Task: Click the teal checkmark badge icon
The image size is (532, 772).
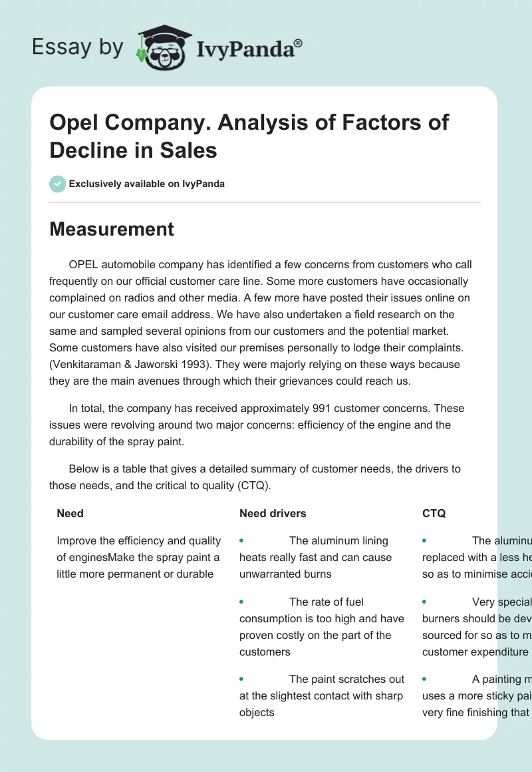Action: coord(58,184)
